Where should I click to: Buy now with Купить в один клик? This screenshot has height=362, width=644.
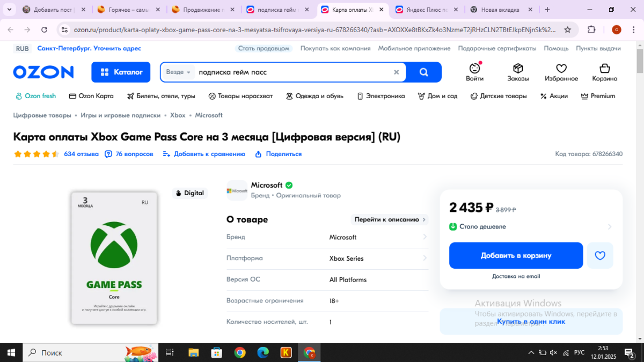coord(531,321)
